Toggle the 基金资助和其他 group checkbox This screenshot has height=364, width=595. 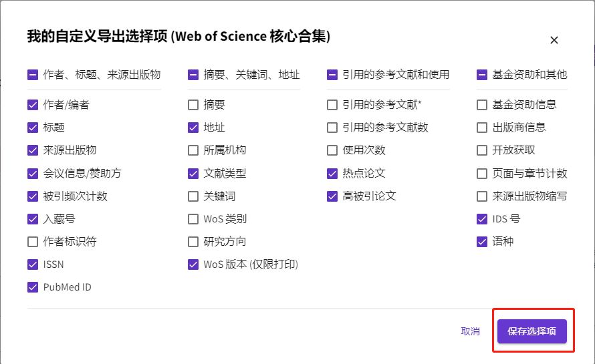click(482, 75)
